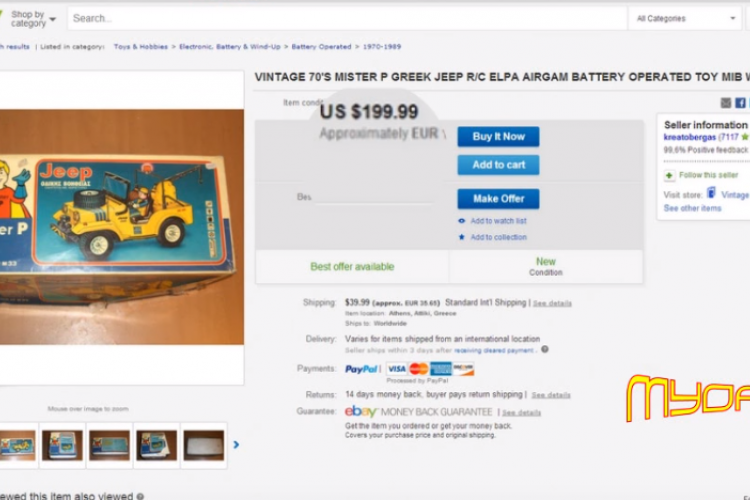
Task: Open Battery Operated breadcrumb category
Action: 321,47
